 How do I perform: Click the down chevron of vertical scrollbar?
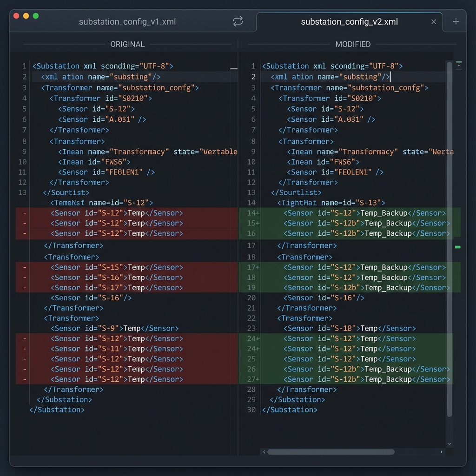[x=449, y=444]
